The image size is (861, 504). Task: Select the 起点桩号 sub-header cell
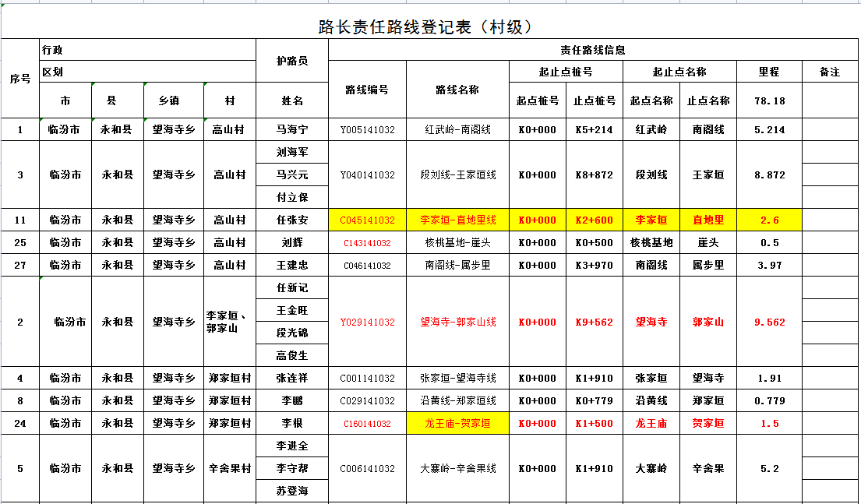(x=538, y=100)
